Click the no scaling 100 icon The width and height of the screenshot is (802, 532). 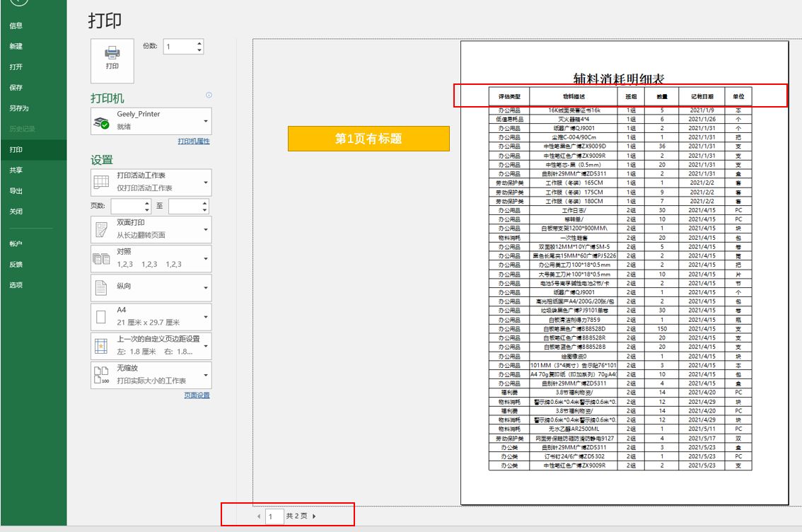click(x=101, y=375)
